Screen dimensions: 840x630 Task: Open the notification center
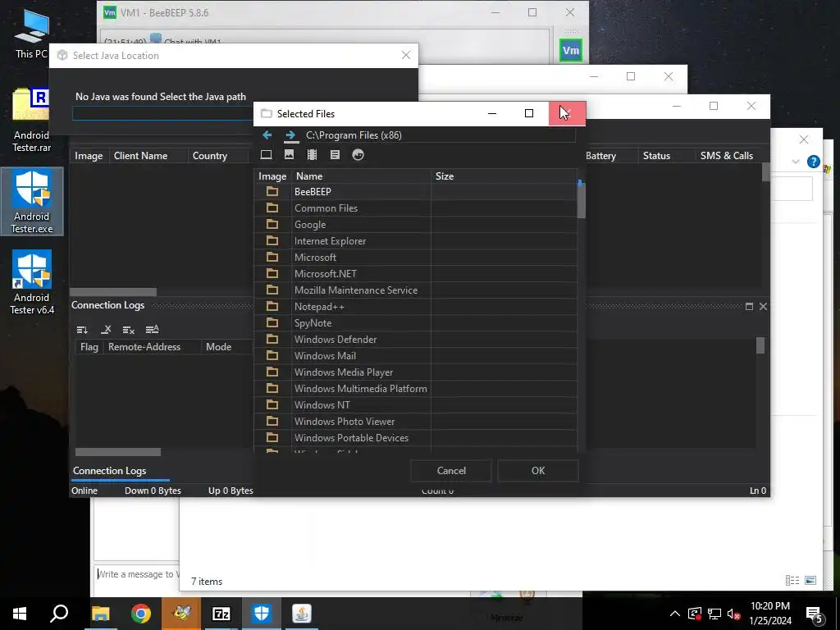(814, 614)
